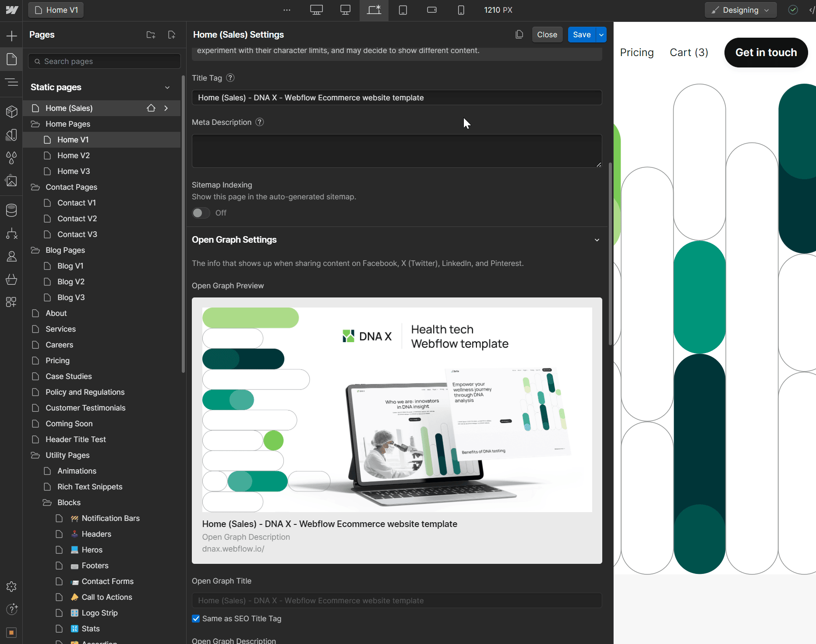816x644 pixels.
Task: Click Get in touch button on canvas
Action: [x=766, y=53]
